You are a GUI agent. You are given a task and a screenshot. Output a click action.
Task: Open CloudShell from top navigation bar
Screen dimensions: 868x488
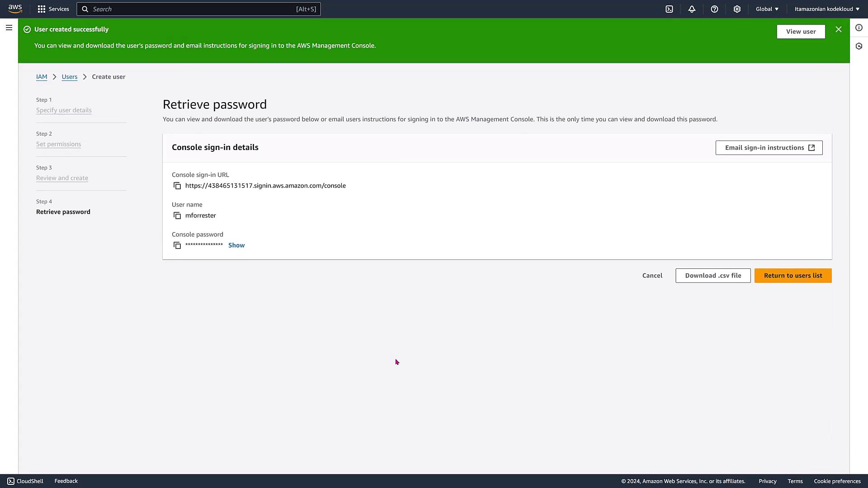[x=669, y=9]
